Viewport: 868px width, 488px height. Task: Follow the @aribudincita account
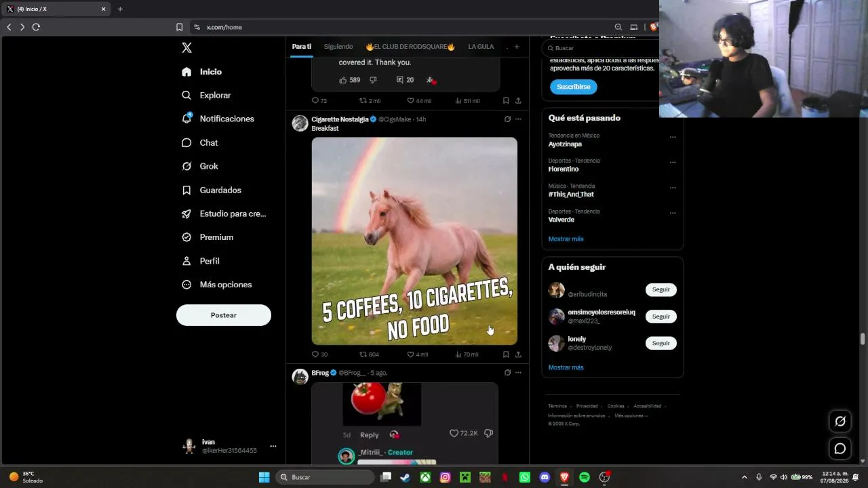(661, 289)
